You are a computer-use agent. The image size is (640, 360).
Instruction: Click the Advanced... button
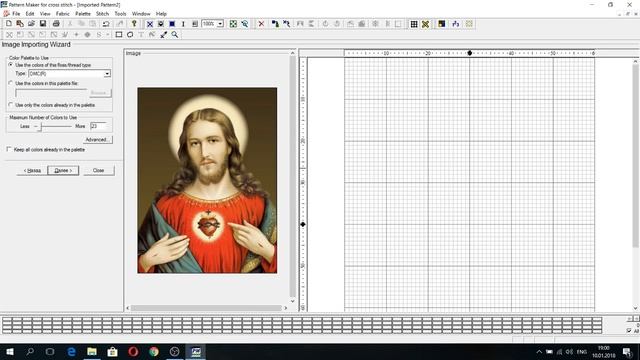[x=97, y=140]
